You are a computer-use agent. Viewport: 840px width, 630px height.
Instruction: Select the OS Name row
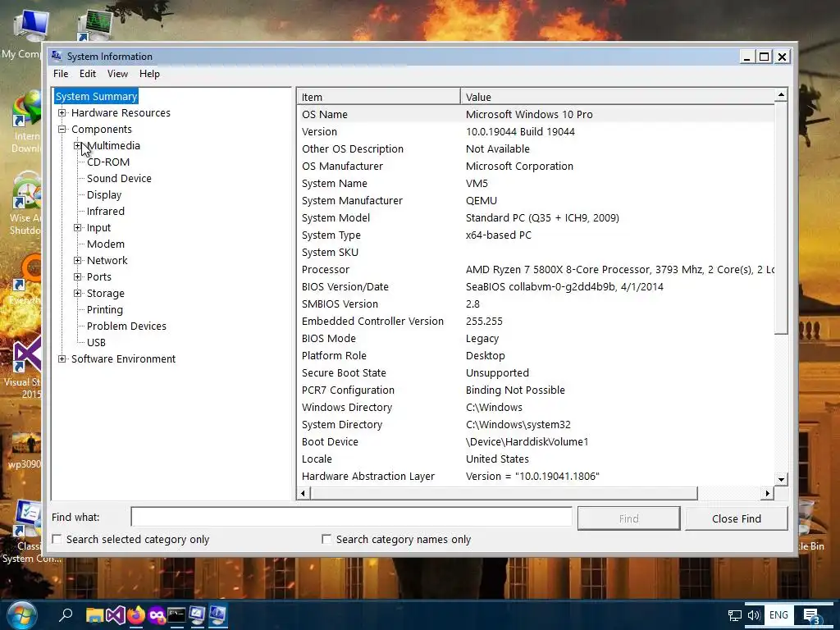click(536, 114)
